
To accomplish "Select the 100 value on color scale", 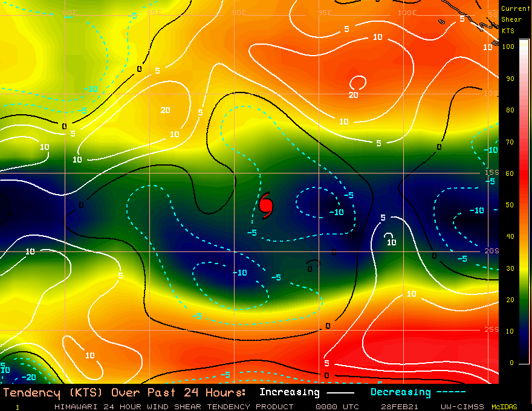I will coord(508,47).
